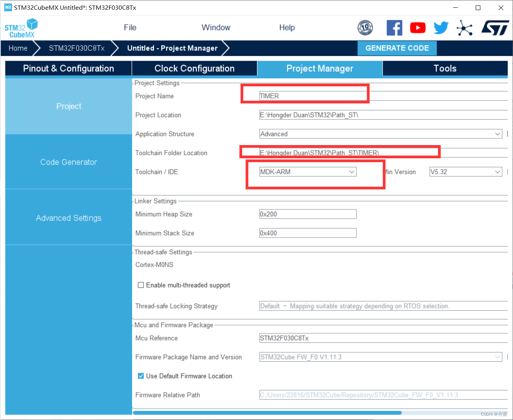Click the Minimum Stack Size field
The height and width of the screenshot is (420, 513).
[308, 233]
